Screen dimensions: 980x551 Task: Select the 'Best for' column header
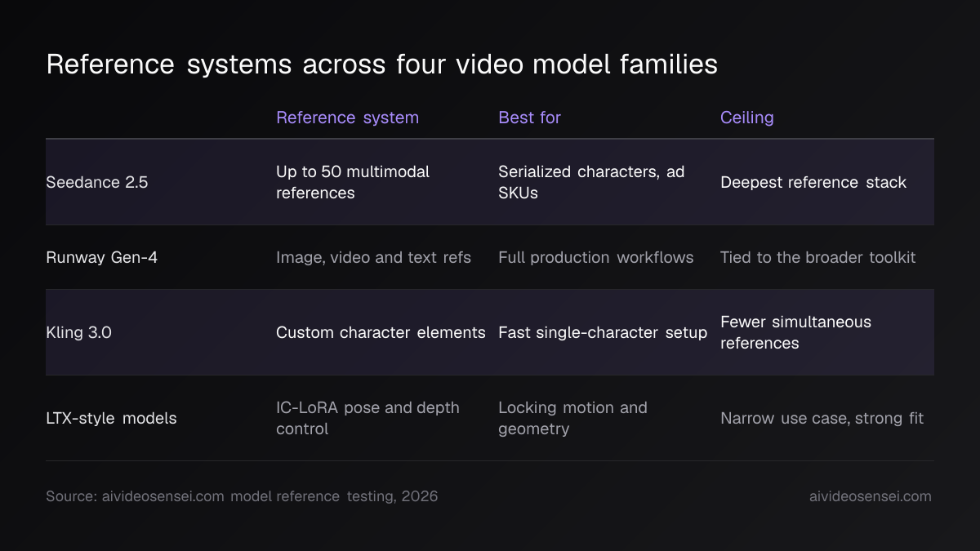[529, 118]
